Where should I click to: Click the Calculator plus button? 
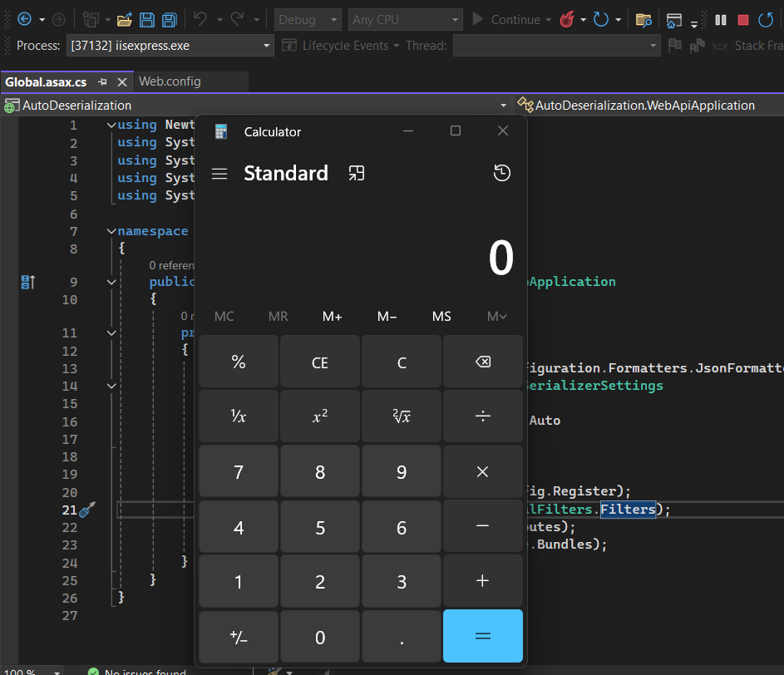point(483,581)
